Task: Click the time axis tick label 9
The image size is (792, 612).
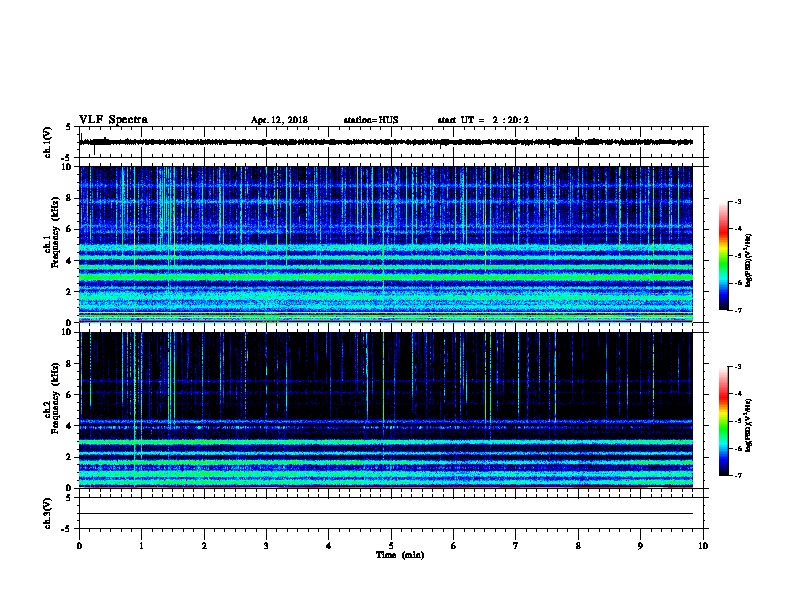Action: (x=640, y=546)
